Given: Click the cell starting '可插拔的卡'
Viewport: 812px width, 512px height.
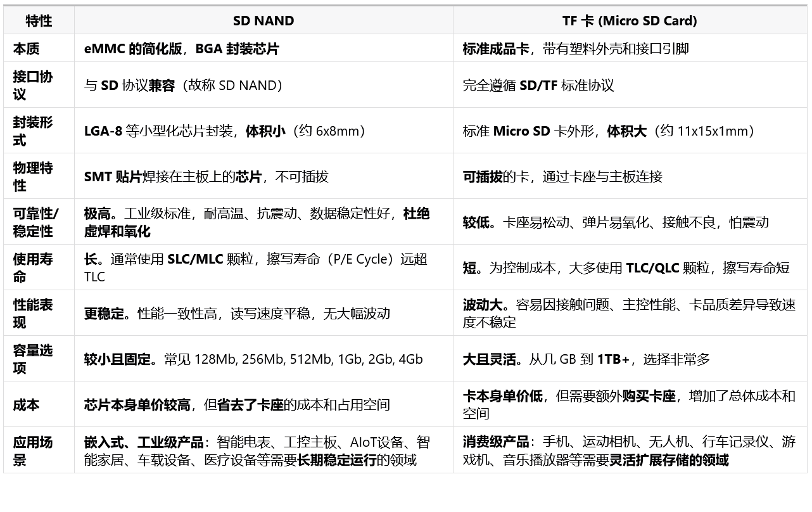Looking at the screenshot, I should coord(630,176).
